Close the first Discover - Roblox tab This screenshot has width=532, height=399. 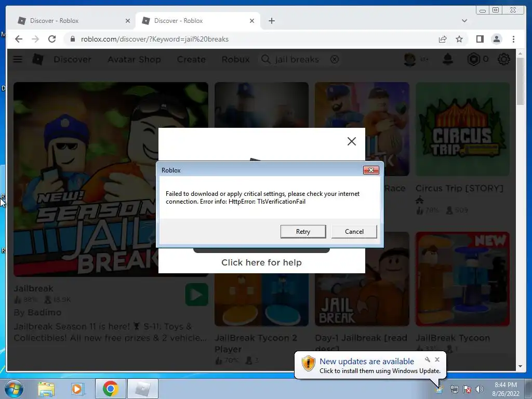click(128, 21)
